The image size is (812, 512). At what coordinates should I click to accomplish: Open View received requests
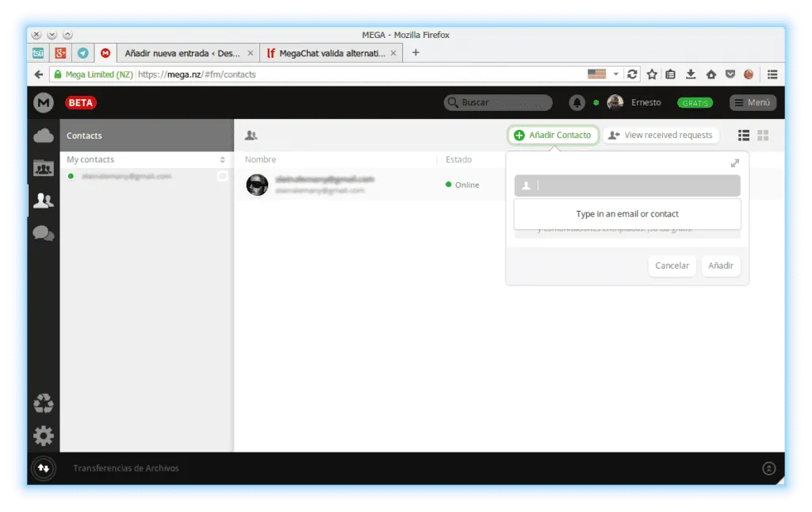(x=661, y=135)
